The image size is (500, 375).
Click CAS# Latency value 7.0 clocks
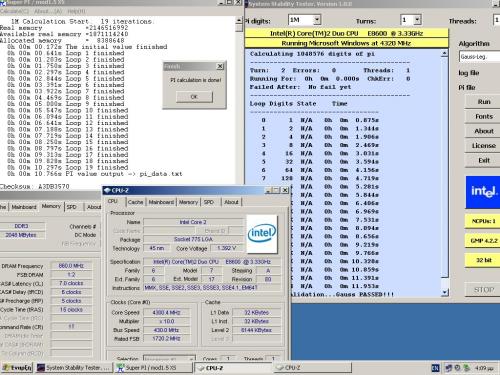pyautogui.click(x=71, y=283)
